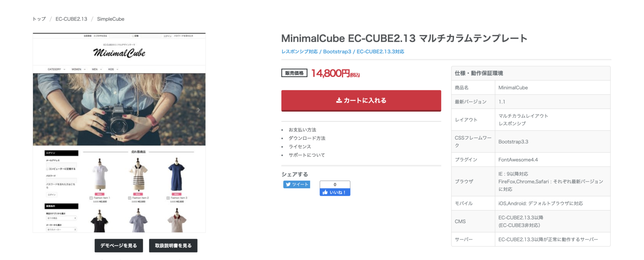Click the product title heading
The image size is (644, 260).
coord(404,38)
